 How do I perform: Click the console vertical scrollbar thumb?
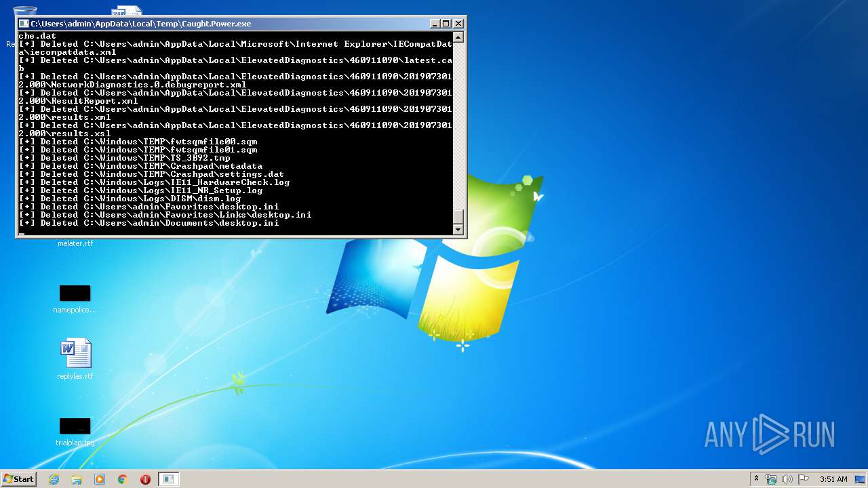click(458, 216)
